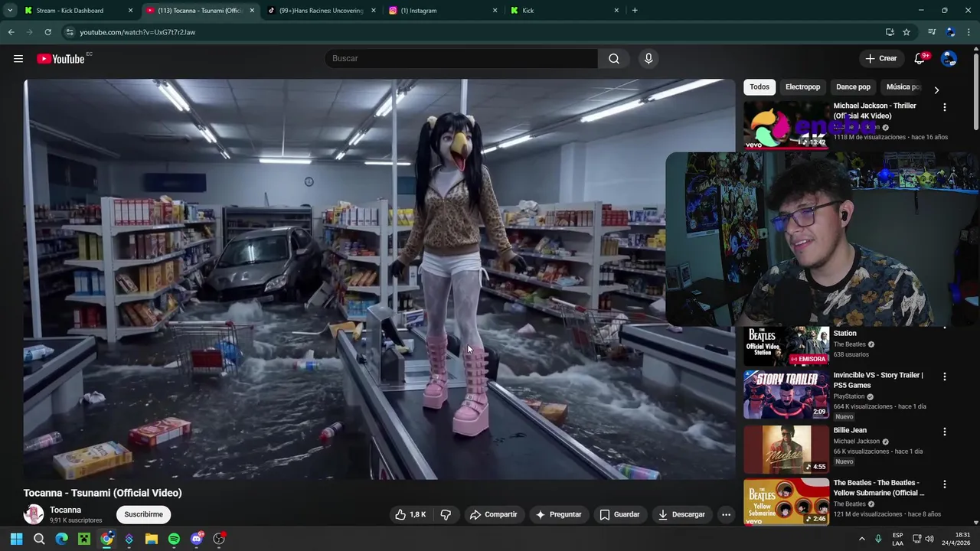Click the Guardar save button

coord(619,514)
